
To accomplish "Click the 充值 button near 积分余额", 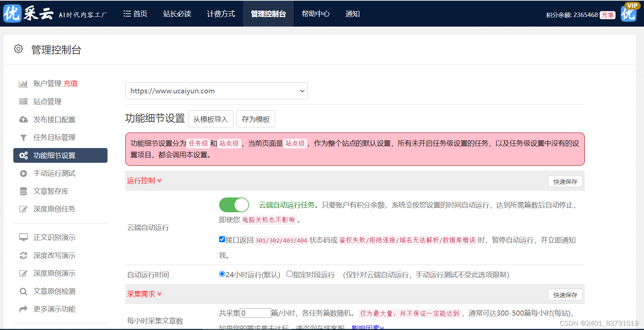I will coord(607,15).
